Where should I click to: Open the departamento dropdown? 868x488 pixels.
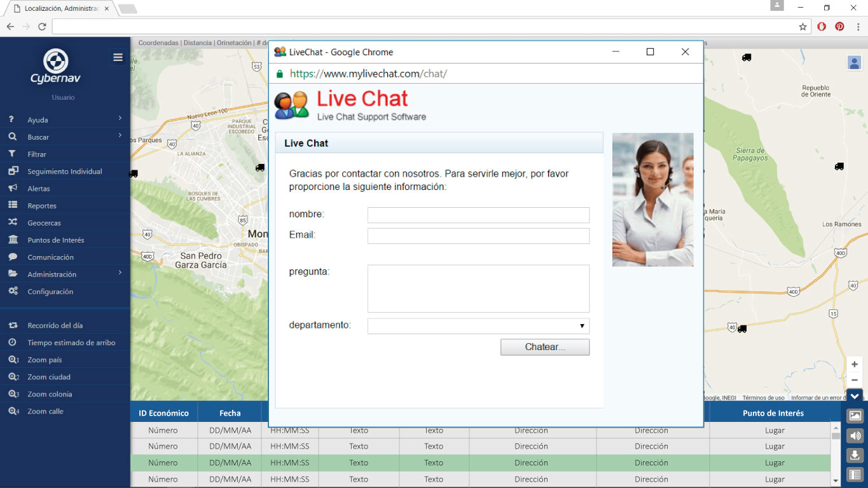point(478,326)
